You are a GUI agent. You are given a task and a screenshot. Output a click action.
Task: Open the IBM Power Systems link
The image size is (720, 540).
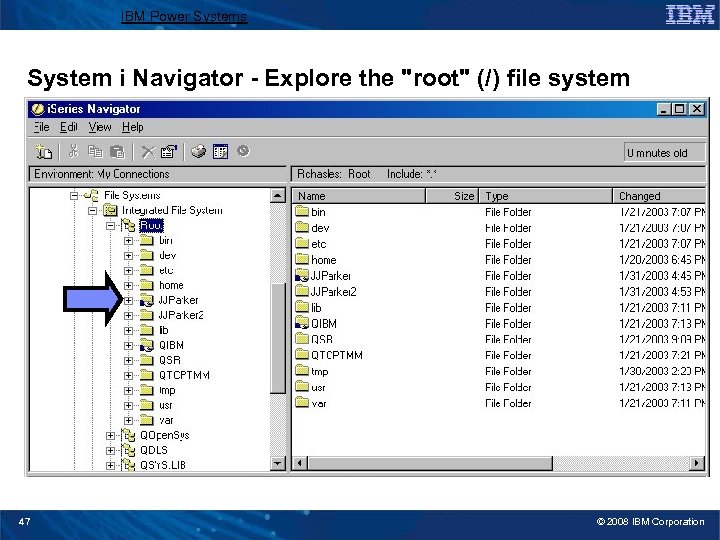click(x=184, y=17)
